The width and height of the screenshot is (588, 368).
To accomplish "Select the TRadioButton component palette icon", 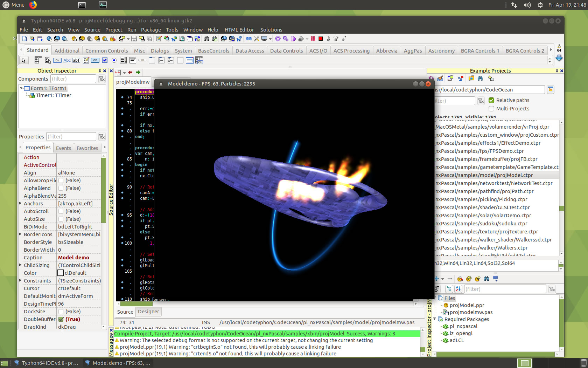I will (x=114, y=60).
